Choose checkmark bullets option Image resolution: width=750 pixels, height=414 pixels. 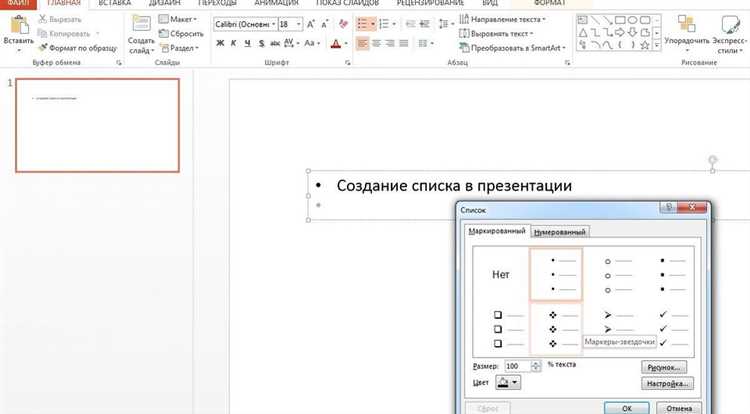point(672,329)
